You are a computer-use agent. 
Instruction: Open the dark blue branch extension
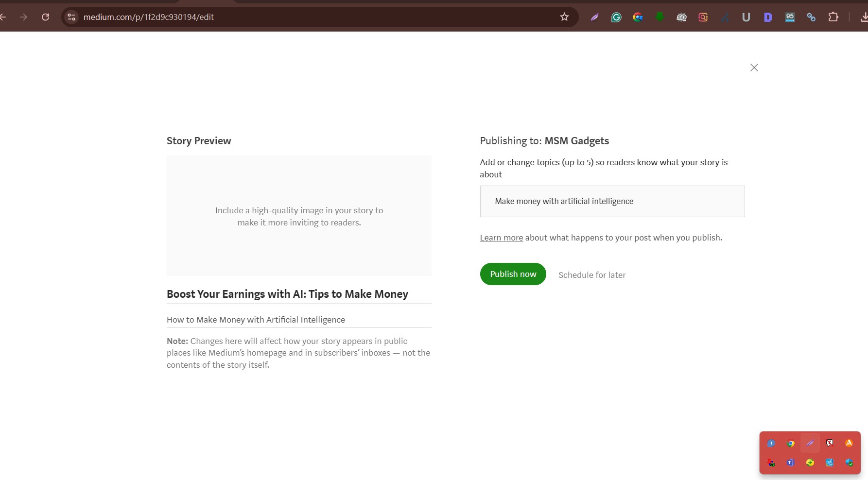click(x=725, y=17)
